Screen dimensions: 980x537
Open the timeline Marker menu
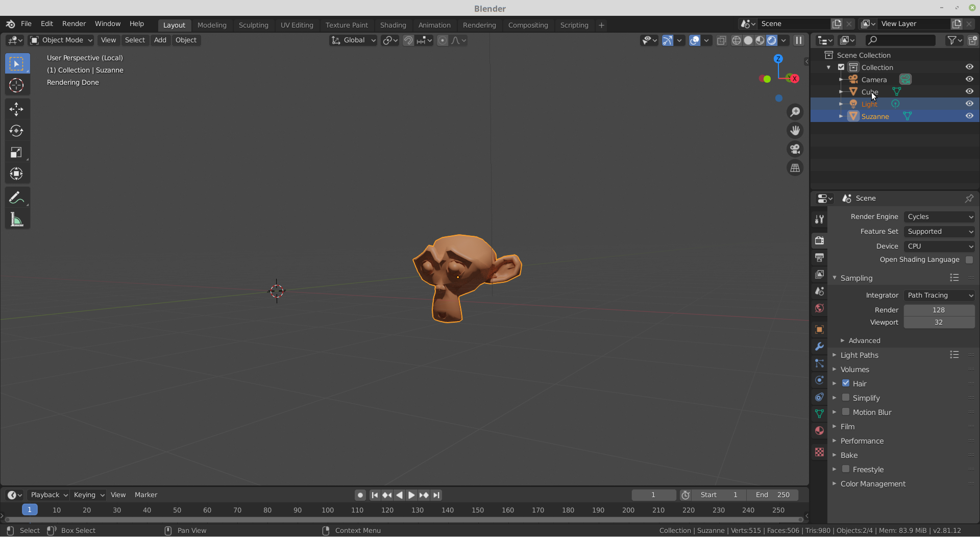[146, 495]
